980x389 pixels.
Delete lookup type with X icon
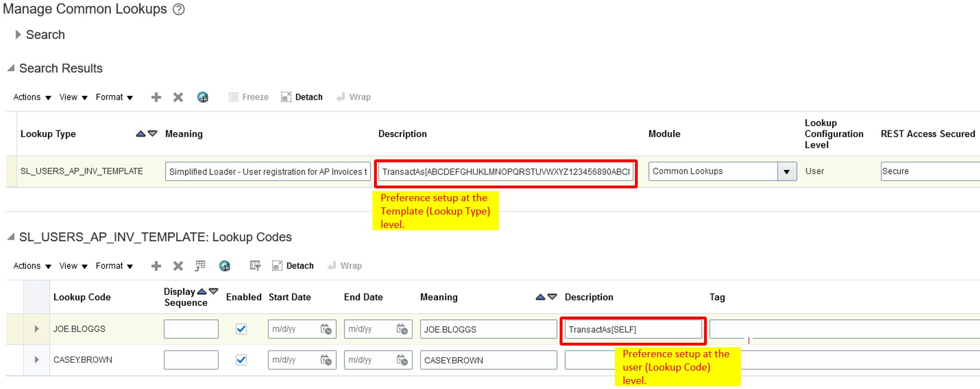[x=178, y=97]
